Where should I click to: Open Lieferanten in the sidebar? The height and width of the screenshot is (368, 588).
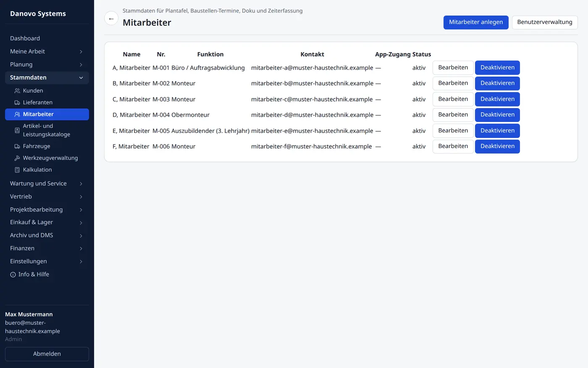point(47,103)
